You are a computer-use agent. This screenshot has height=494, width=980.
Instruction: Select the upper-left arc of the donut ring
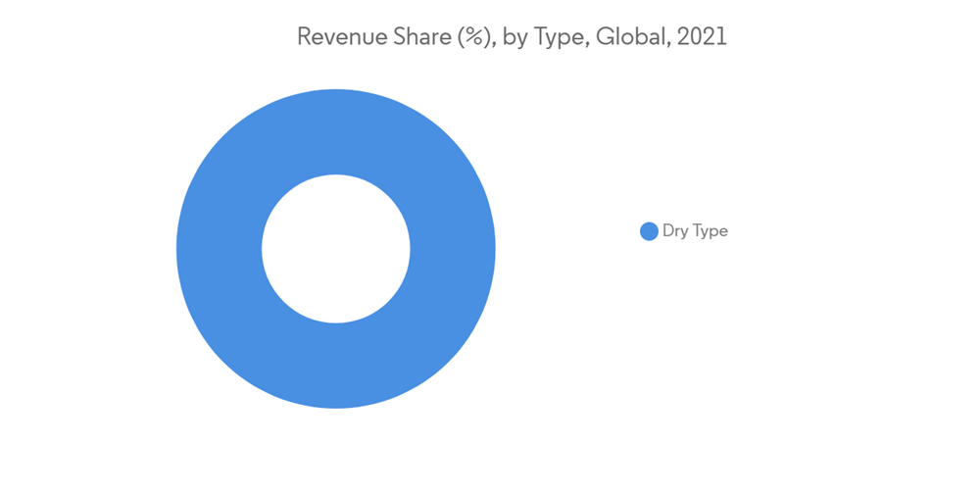click(x=253, y=167)
